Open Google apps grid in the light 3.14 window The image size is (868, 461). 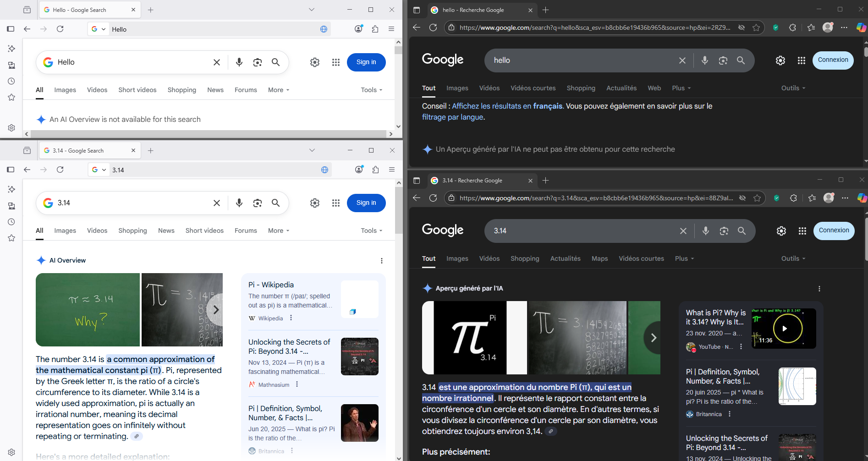(335, 203)
